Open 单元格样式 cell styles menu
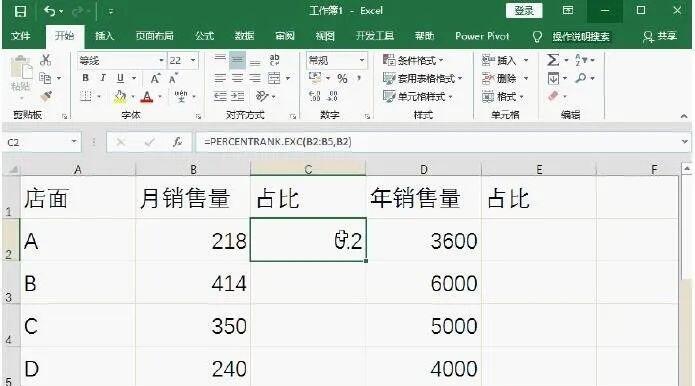 (418, 96)
